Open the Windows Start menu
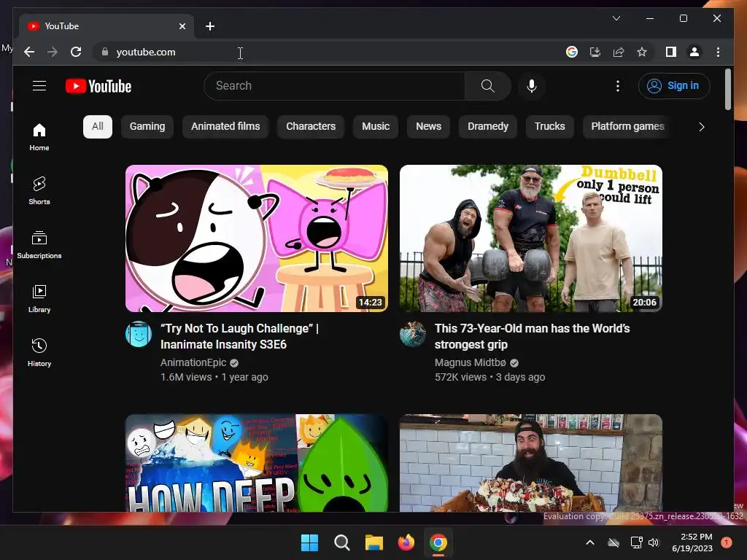 [x=309, y=542]
